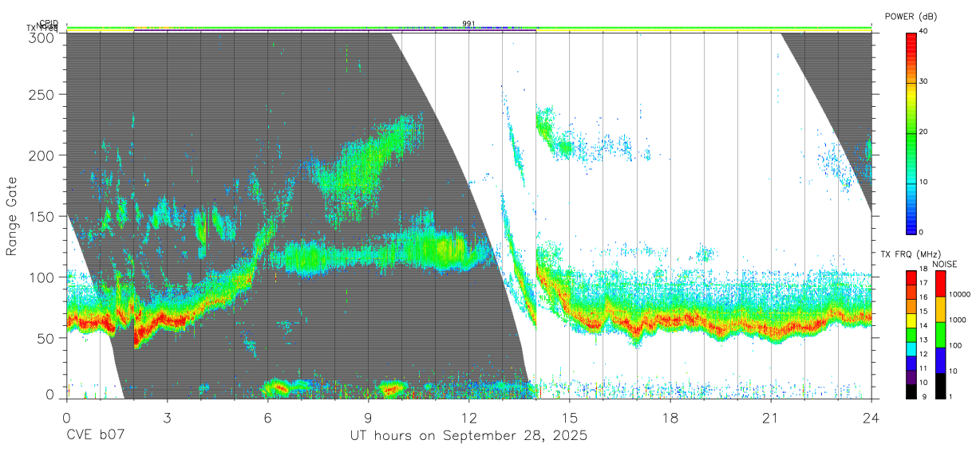The height and width of the screenshot is (452, 980).
Task: Select the 11 tick on TX FRQ scale
Action: 924,370
